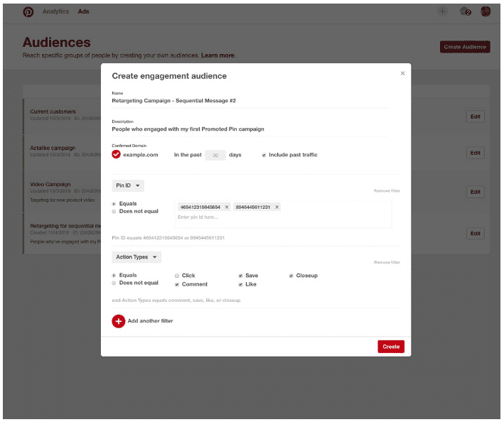Click the Create button in dialog
This screenshot has width=504, height=422.
[391, 347]
